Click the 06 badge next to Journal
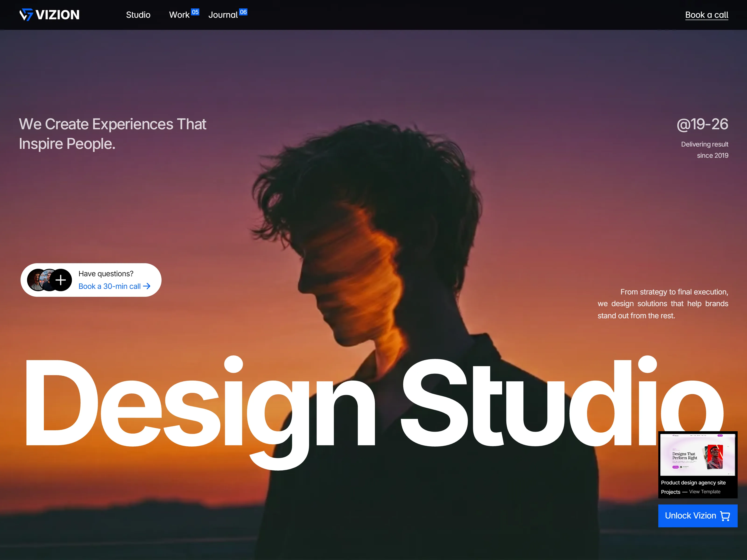 pyautogui.click(x=243, y=12)
